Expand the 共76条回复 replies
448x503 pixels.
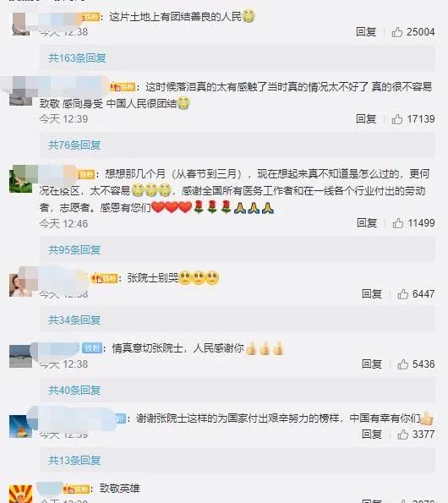tap(74, 145)
